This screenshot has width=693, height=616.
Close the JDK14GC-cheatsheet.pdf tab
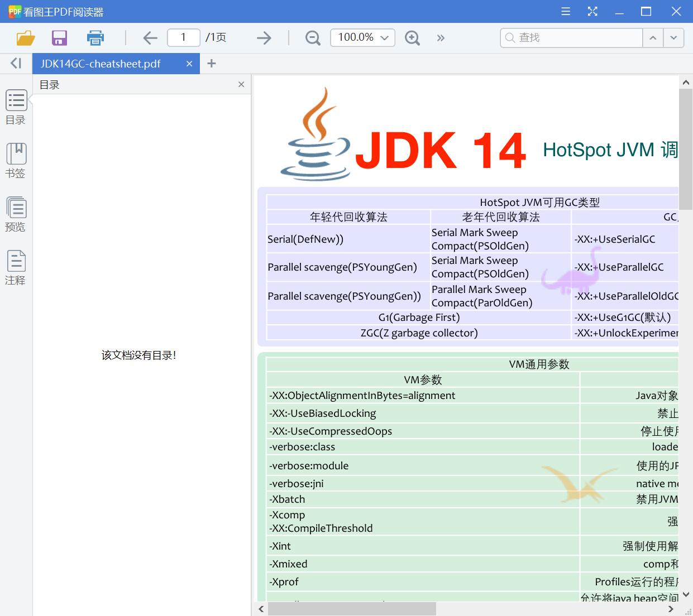(x=189, y=64)
